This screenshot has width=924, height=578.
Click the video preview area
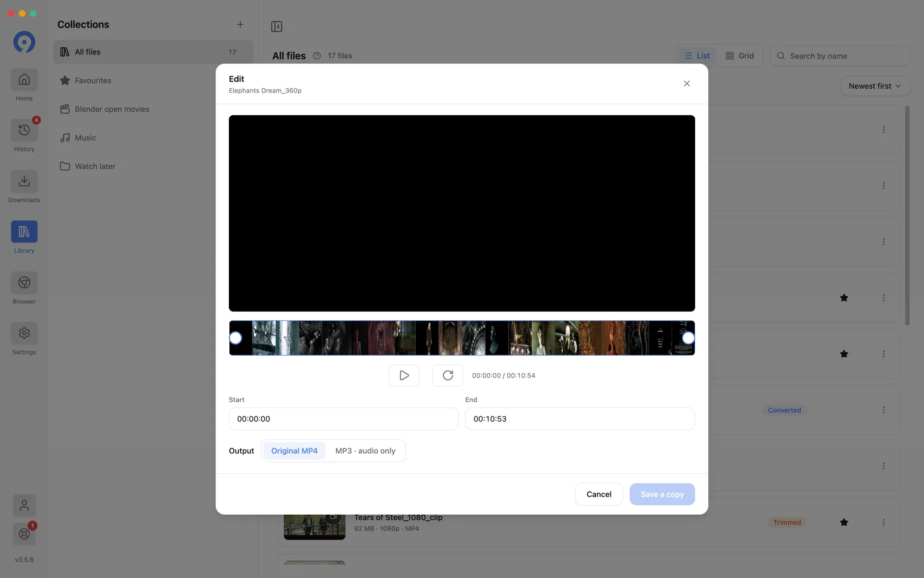pyautogui.click(x=462, y=213)
